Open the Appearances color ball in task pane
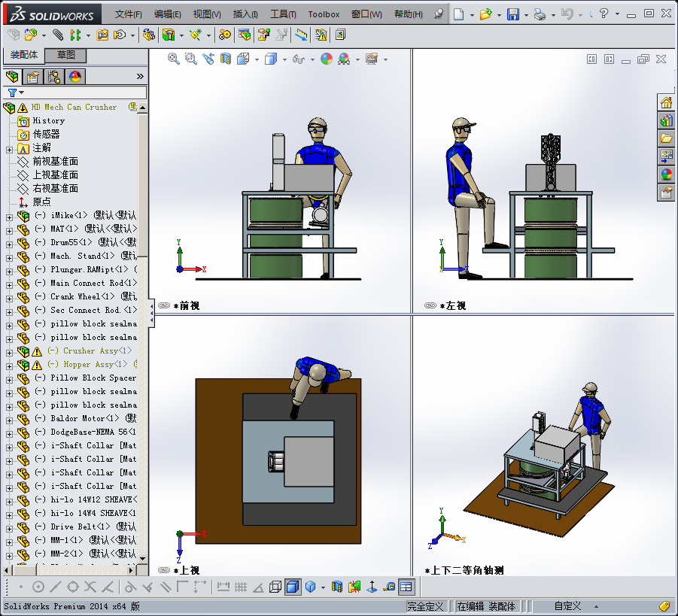Viewport: 678px width, 616px height. click(666, 174)
